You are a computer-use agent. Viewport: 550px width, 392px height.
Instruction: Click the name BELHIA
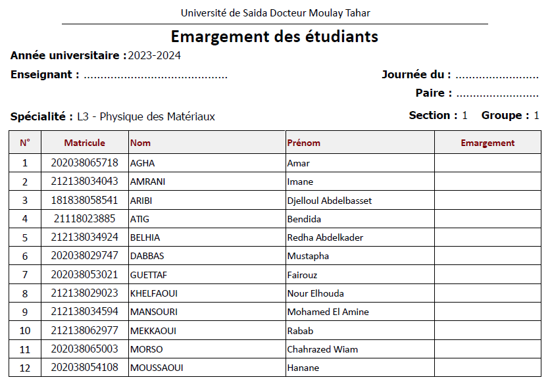145,237
